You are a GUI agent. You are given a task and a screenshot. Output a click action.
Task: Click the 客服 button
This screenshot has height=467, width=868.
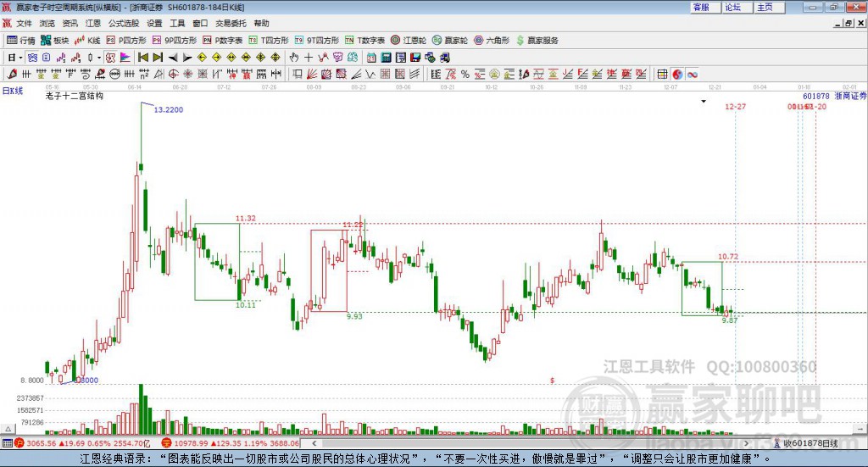(x=705, y=7)
